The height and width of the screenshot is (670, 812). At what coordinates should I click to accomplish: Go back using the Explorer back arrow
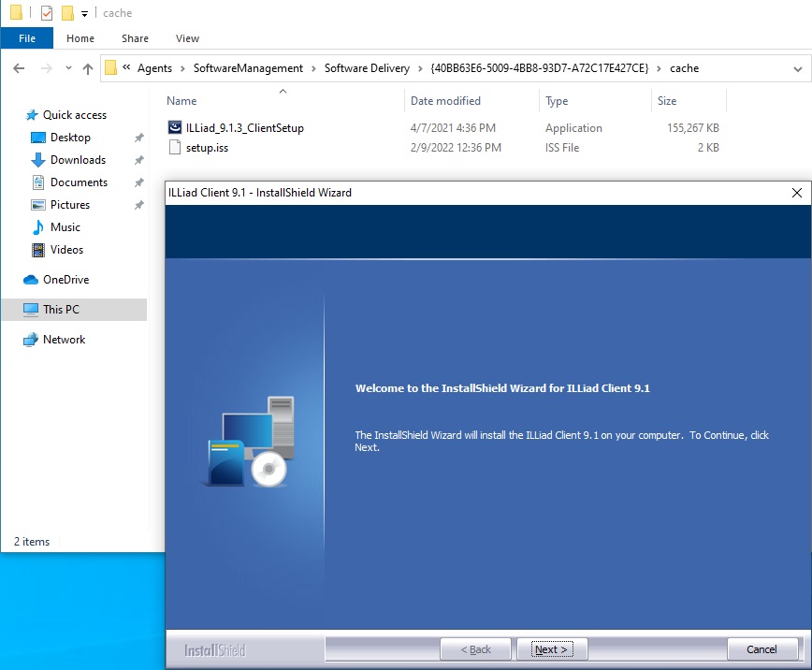19,68
